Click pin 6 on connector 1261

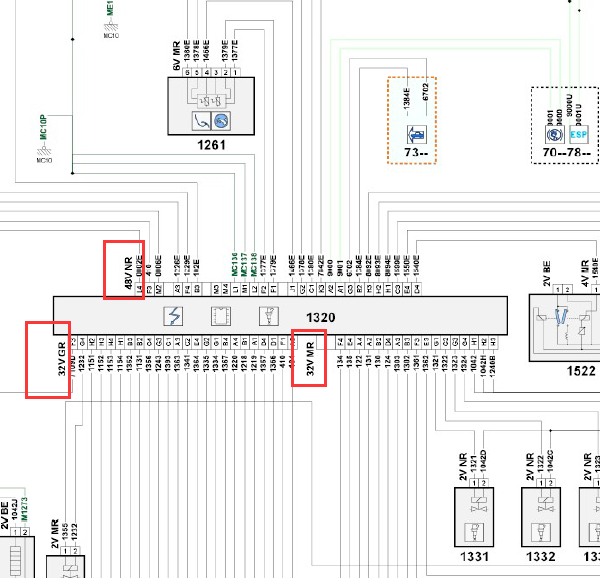click(x=187, y=72)
